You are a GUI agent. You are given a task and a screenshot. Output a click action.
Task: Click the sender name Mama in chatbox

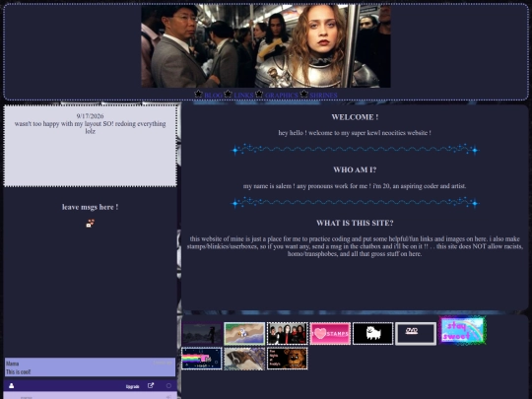12,364
